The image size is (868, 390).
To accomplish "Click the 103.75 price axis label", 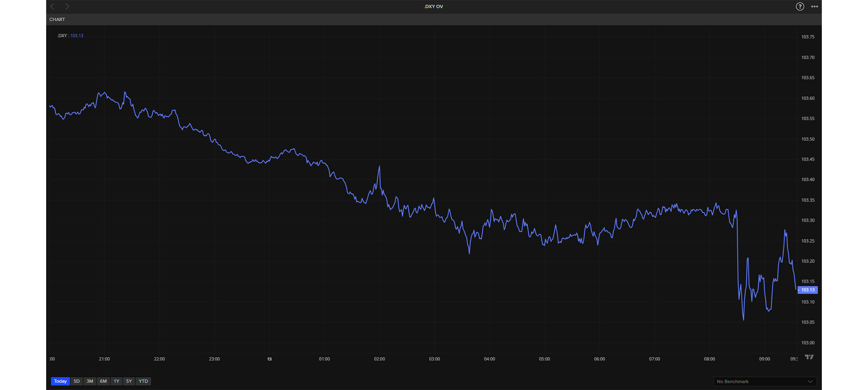I will click(808, 37).
